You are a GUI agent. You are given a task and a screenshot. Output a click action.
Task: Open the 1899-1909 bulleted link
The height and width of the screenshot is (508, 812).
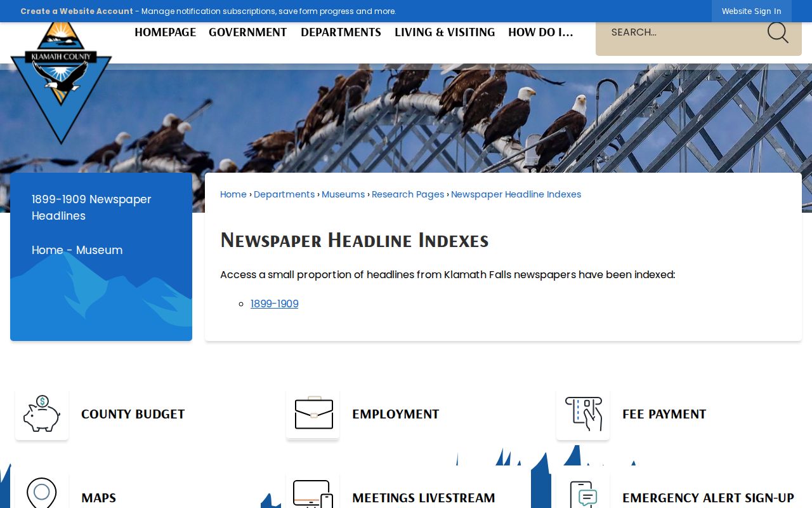275,304
